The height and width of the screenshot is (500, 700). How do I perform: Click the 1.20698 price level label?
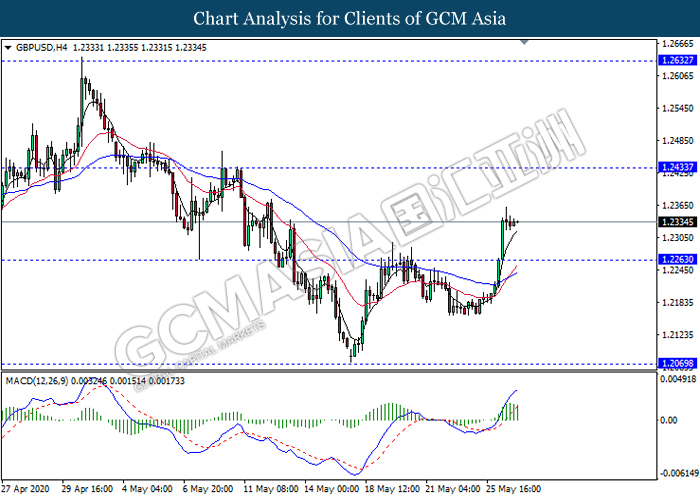(677, 363)
